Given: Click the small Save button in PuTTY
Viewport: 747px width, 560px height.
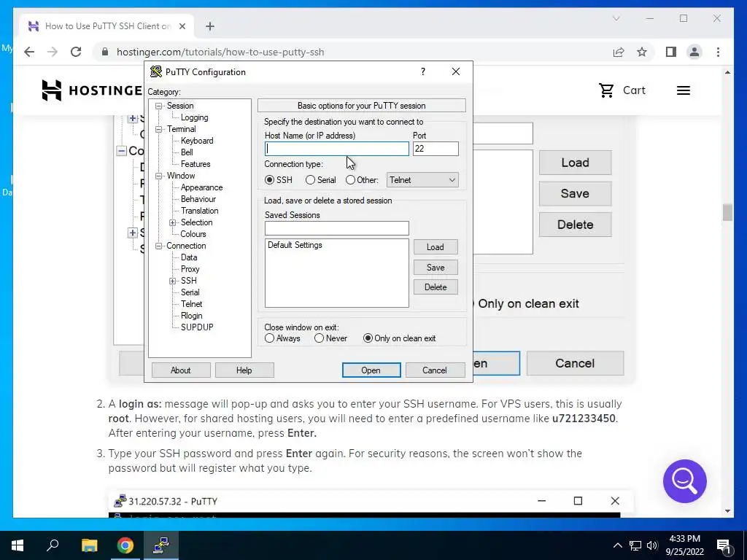Looking at the screenshot, I should point(436,267).
